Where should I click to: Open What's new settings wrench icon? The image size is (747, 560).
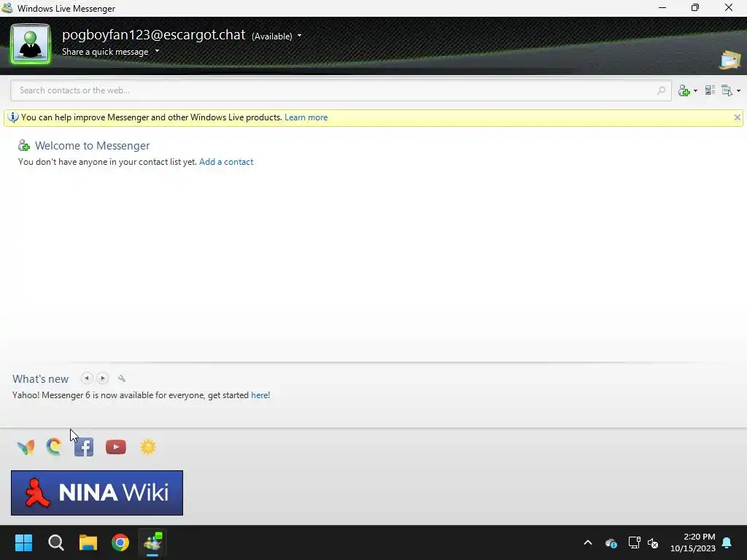pyautogui.click(x=122, y=378)
